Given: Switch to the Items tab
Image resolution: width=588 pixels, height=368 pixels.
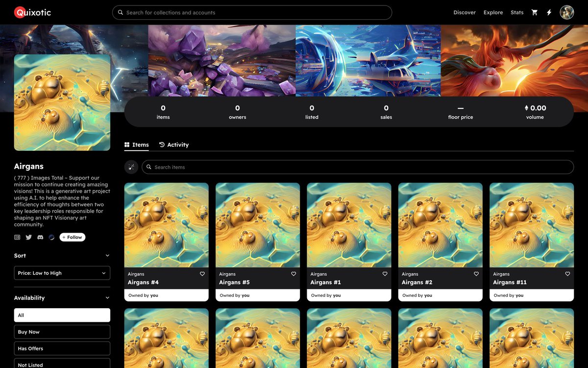Looking at the screenshot, I should [x=137, y=145].
